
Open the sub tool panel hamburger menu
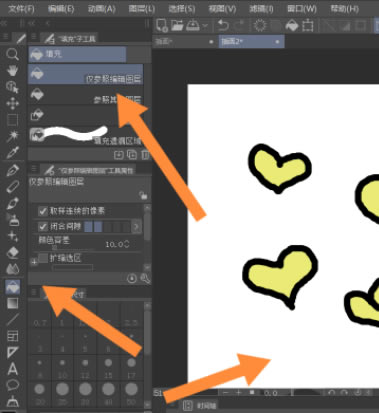click(34, 37)
